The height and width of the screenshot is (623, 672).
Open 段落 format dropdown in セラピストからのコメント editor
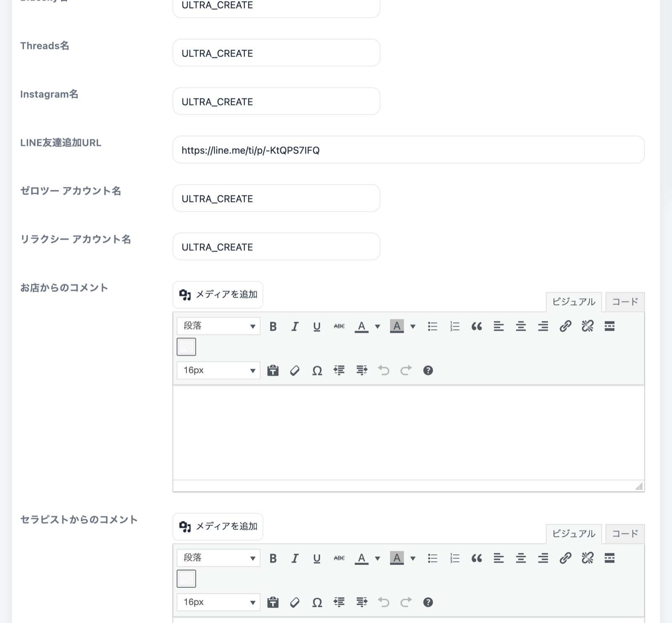[x=218, y=558]
